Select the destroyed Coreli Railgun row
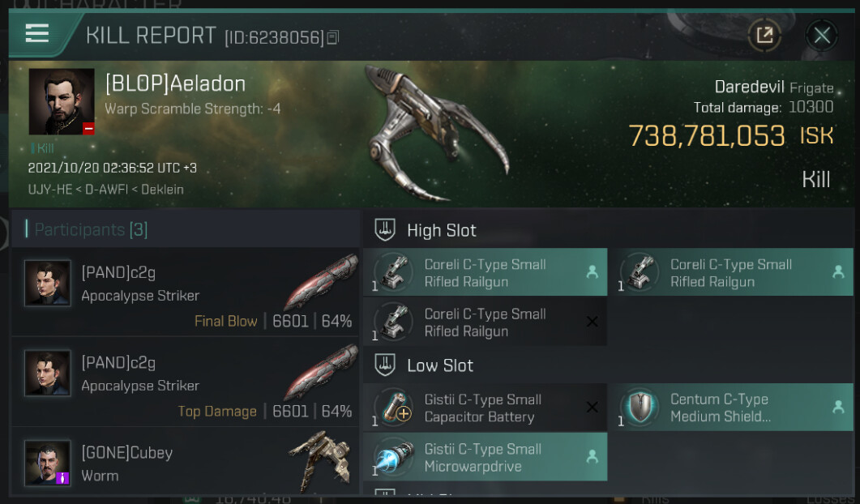860x504 pixels. 485,322
